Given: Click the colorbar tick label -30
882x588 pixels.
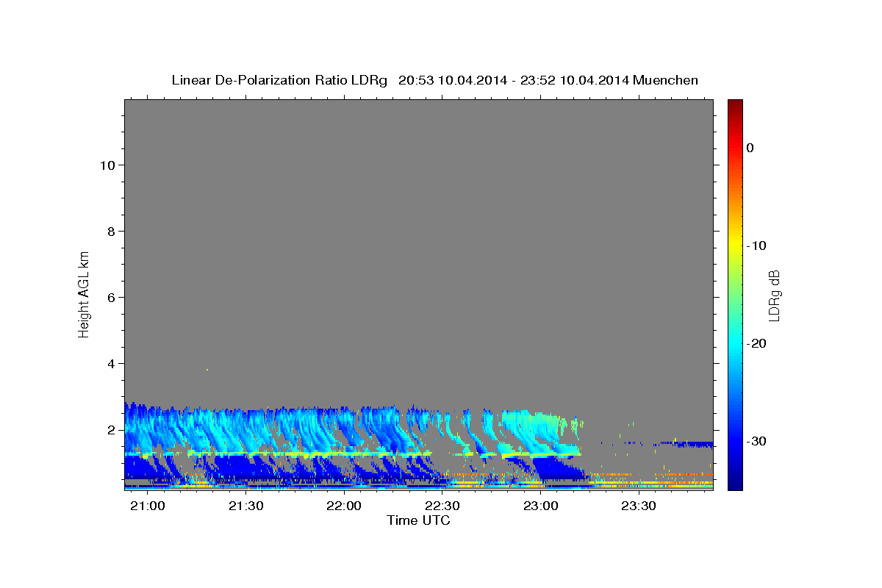Looking at the screenshot, I should 756,441.
